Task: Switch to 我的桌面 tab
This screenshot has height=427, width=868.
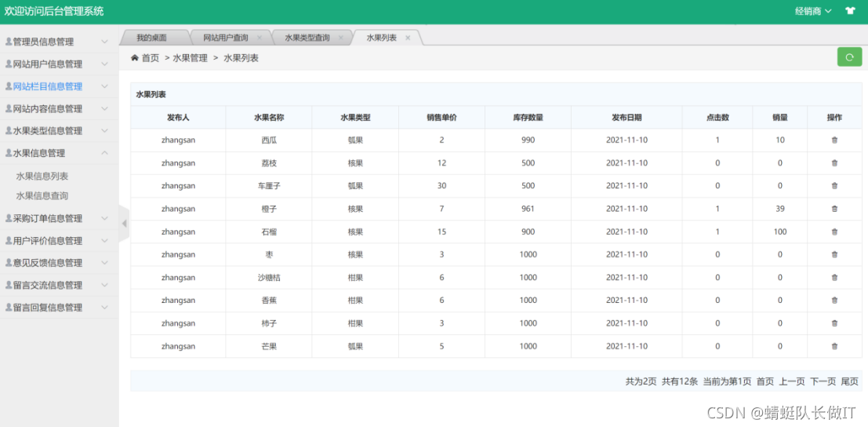Action: [151, 38]
